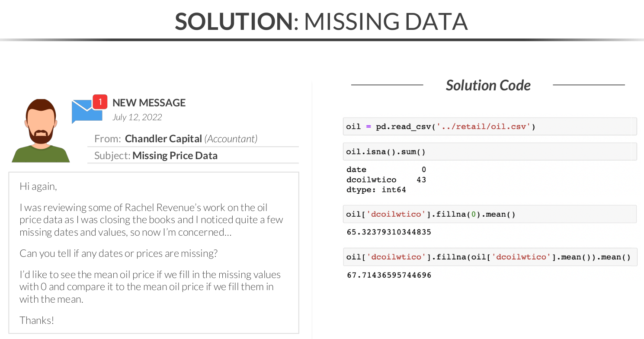The width and height of the screenshot is (644, 339).
Task: Click the SOLUTION: MISSING DATA slide title
Action: [321, 21]
